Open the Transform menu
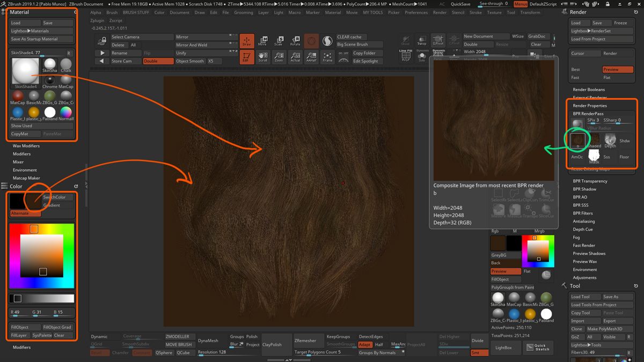The width and height of the screenshot is (644, 362). (530, 12)
